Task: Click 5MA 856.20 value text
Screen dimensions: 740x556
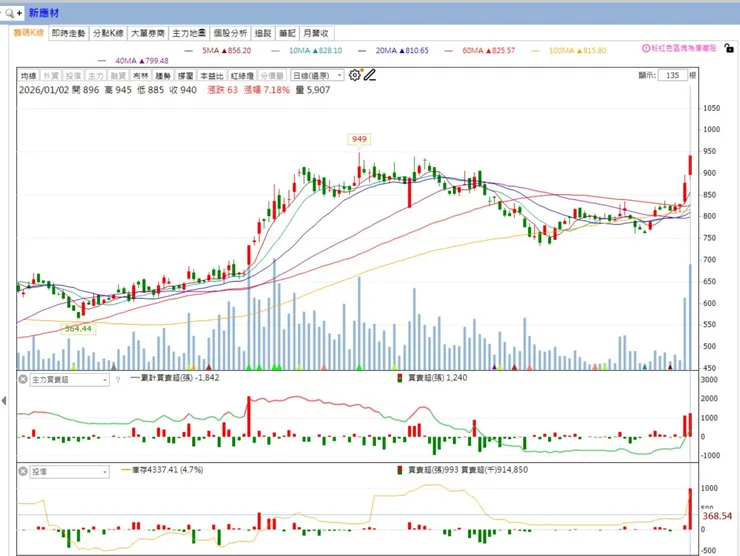Action: (x=227, y=51)
